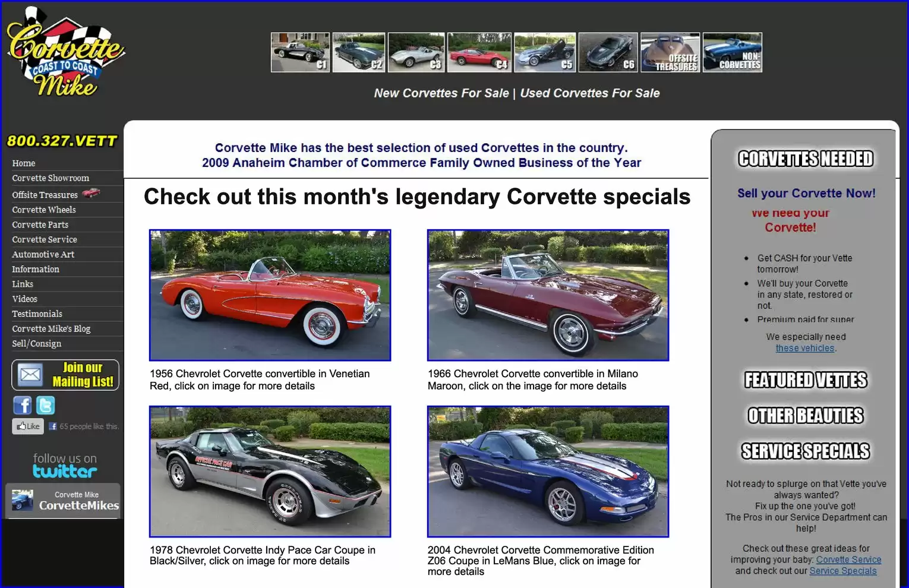
Task: Open the 2004 LeMans Blue Z06 image
Action: point(548,472)
